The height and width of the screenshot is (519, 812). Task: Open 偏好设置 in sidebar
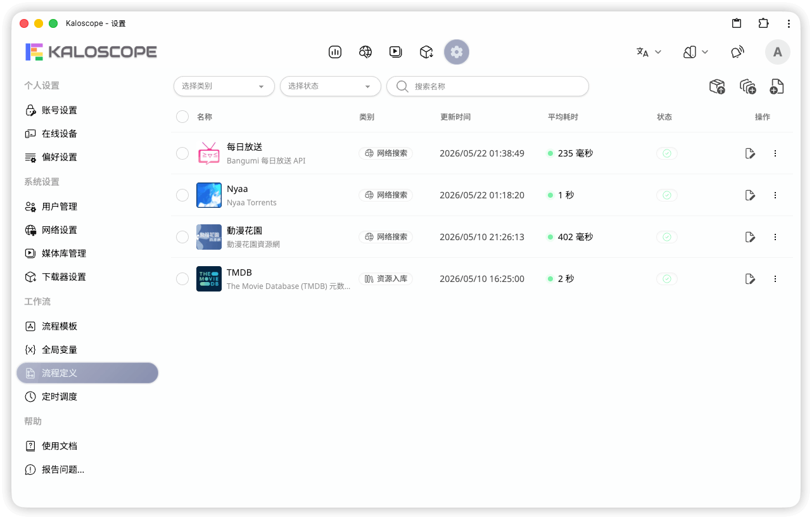coord(87,157)
